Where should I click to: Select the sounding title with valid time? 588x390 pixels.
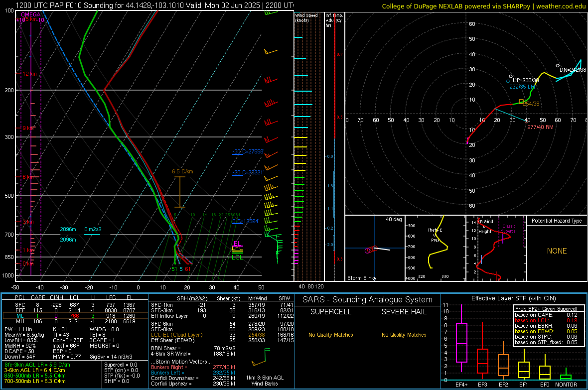[154, 5]
